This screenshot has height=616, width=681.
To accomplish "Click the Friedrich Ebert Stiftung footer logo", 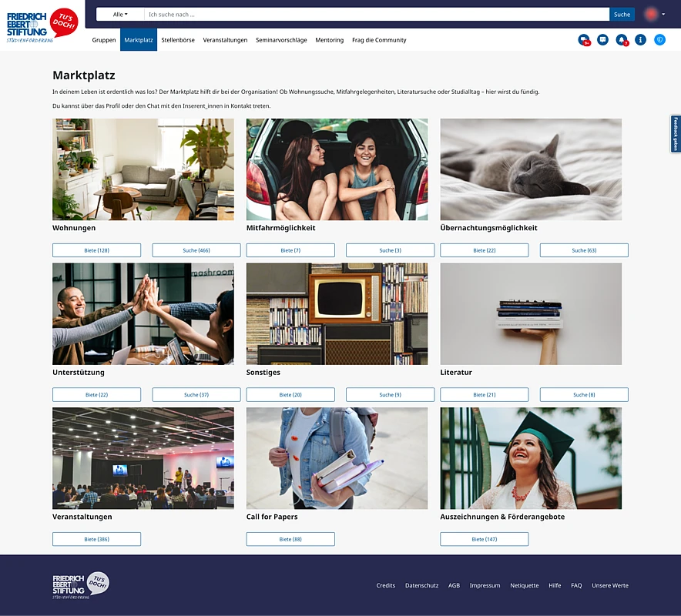I will 80,585.
